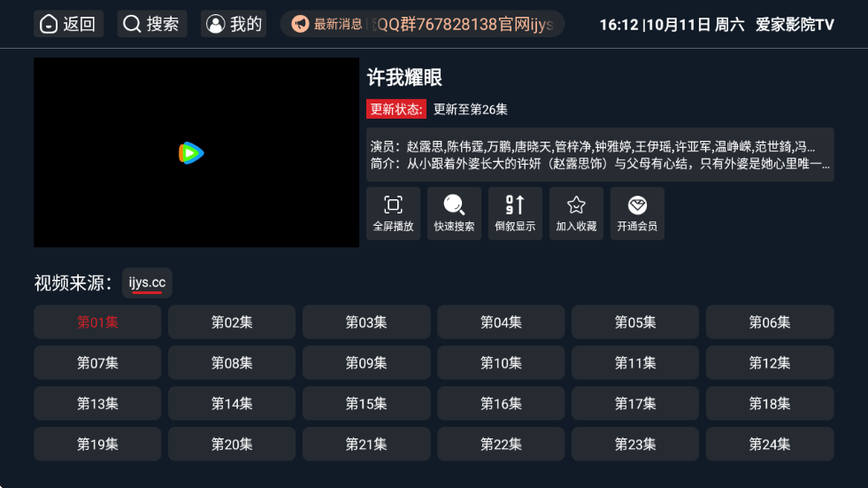Select episode 第01集
This screenshot has height=488, width=868.
coord(97,322)
